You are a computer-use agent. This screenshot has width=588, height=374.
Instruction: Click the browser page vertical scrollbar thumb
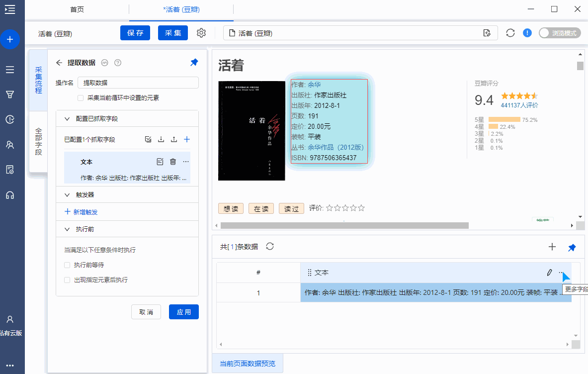(580, 66)
